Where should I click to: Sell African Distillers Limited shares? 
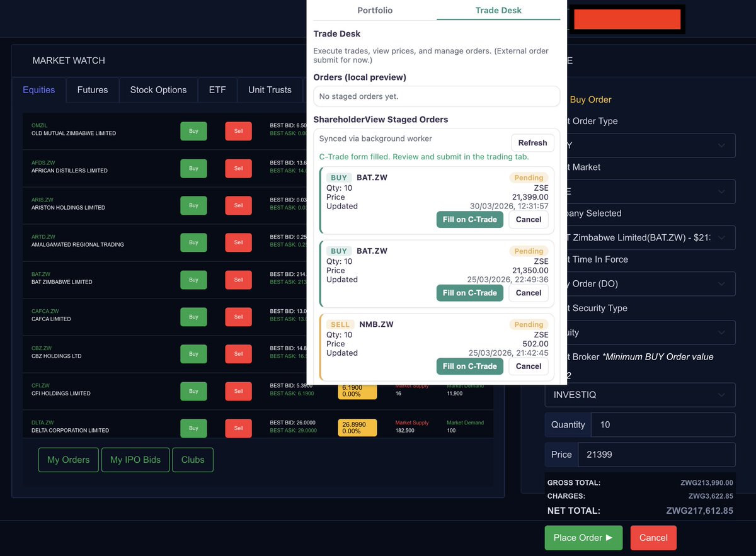click(238, 168)
